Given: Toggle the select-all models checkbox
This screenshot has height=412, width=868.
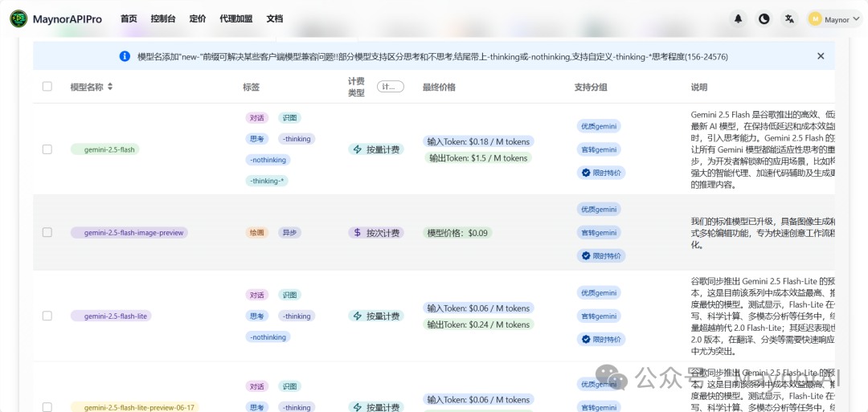Looking at the screenshot, I should click(47, 86).
